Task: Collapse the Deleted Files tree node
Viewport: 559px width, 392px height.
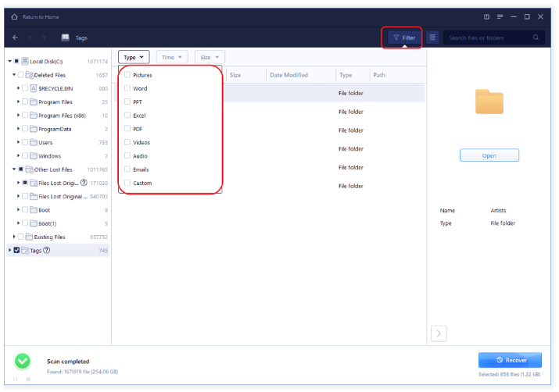Action: (x=13, y=75)
